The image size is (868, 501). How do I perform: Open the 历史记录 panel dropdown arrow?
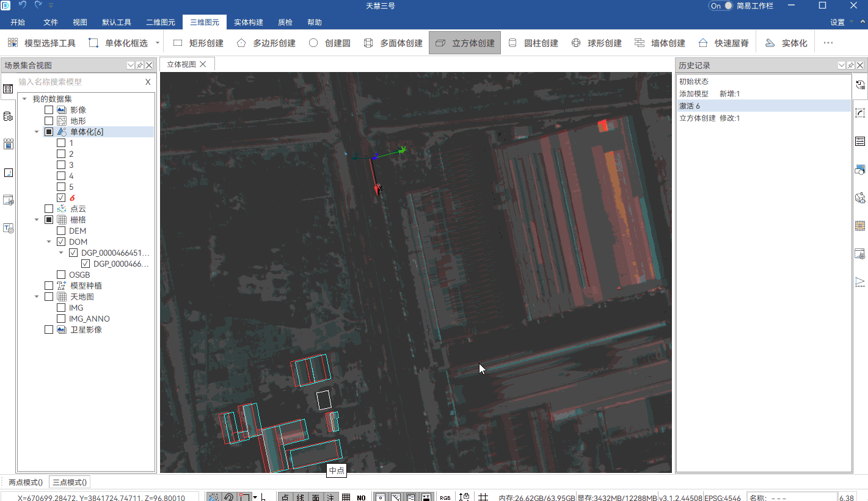click(842, 65)
